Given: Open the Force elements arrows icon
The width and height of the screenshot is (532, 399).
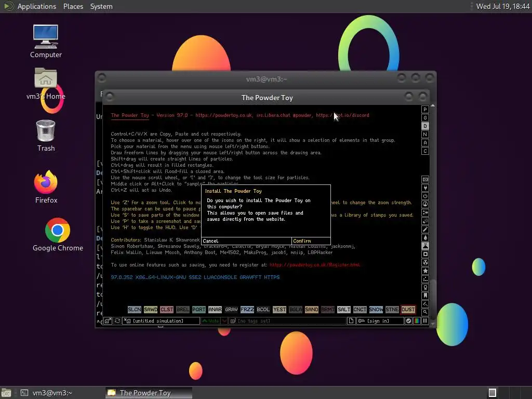Looking at the screenshot, I should pyautogui.click(x=425, y=212).
